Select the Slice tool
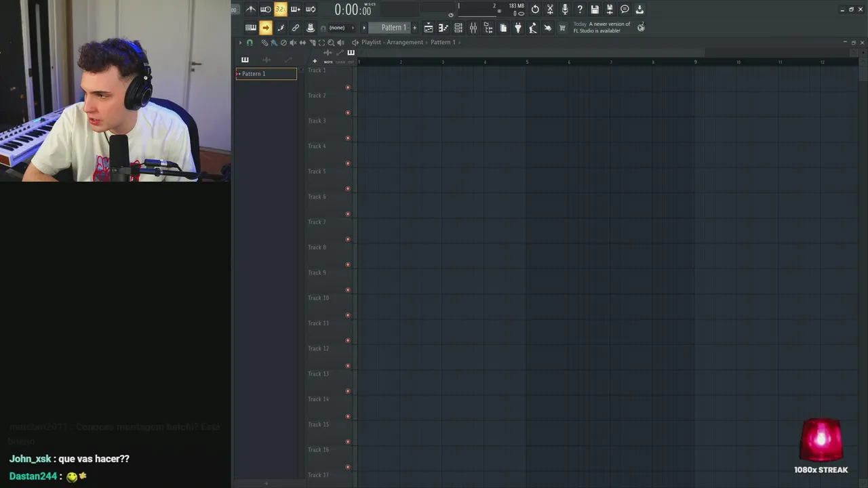Viewport: 868px width, 488px height. [312, 43]
